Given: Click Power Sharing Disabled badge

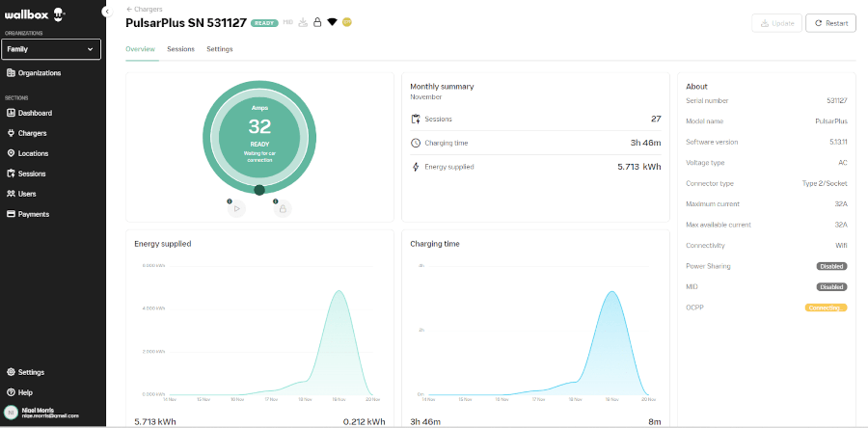Looking at the screenshot, I should coord(831,266).
